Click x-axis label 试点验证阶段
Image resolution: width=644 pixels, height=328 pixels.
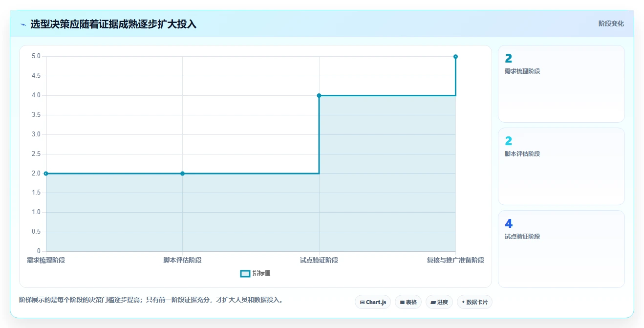point(319,260)
